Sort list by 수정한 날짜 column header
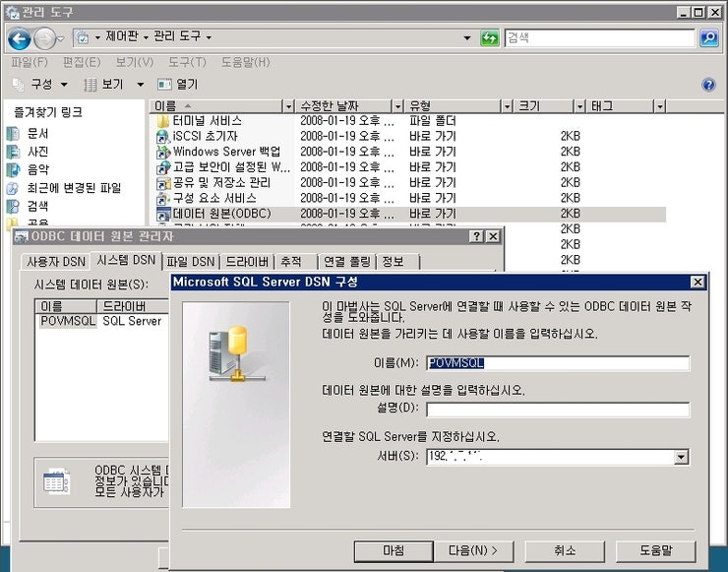The image size is (728, 572). pos(343,107)
